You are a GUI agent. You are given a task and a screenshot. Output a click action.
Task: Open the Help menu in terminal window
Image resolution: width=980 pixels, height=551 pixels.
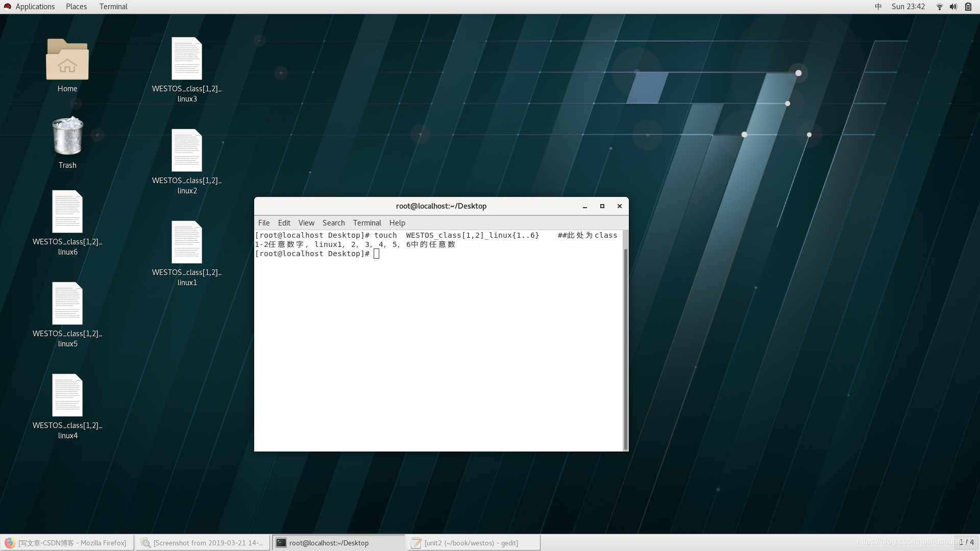[397, 223]
